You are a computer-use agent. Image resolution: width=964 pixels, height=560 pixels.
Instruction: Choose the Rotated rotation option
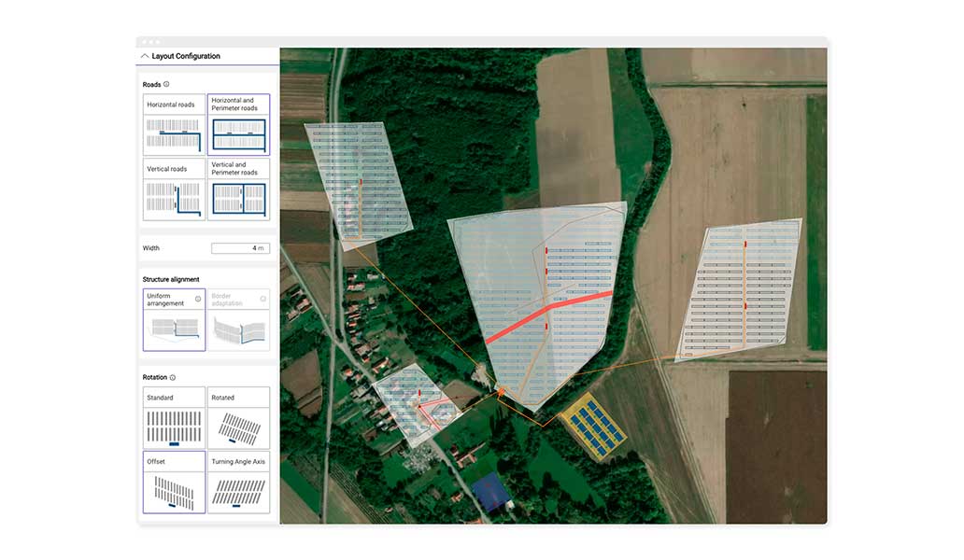(238, 418)
